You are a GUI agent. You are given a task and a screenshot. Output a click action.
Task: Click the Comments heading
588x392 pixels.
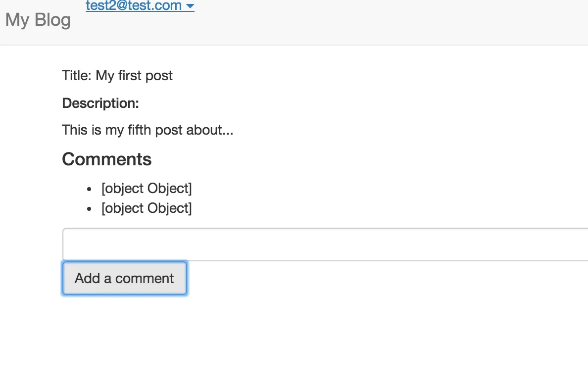pyautogui.click(x=106, y=159)
